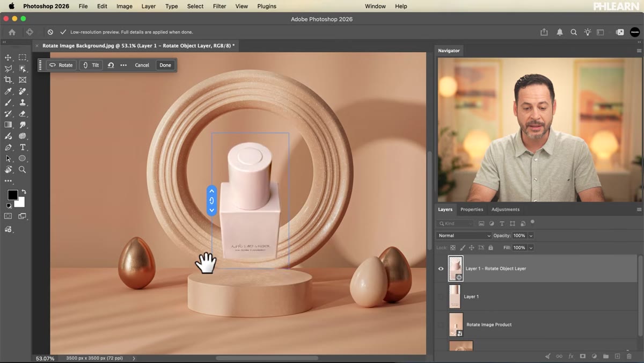Select the Spot Healing Brush tool
644x363 pixels.
tap(23, 91)
